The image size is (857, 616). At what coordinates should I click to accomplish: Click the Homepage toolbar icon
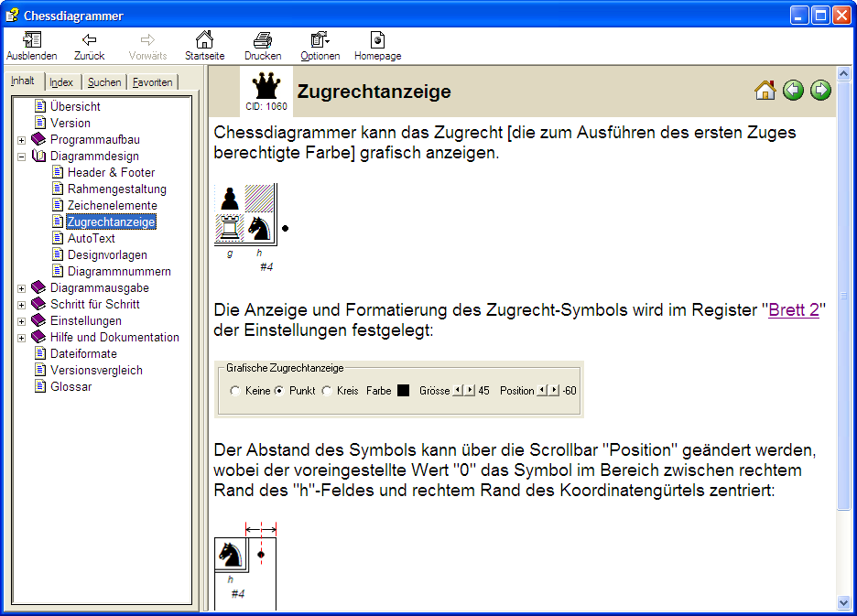pyautogui.click(x=377, y=40)
